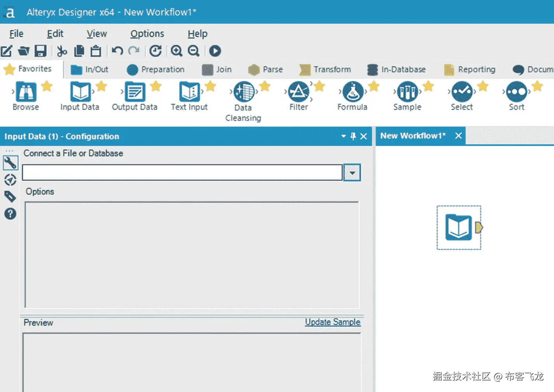
Task: Toggle the Data Cleansing favorite star
Action: coord(265,86)
